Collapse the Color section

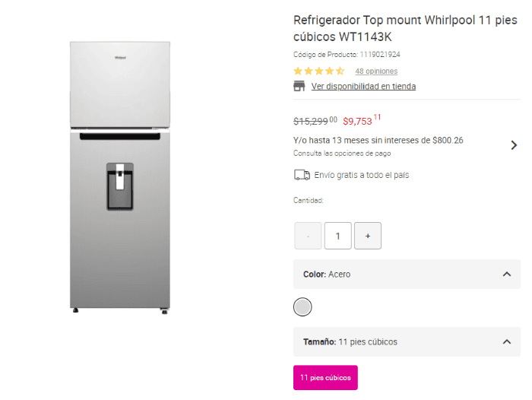click(x=507, y=274)
